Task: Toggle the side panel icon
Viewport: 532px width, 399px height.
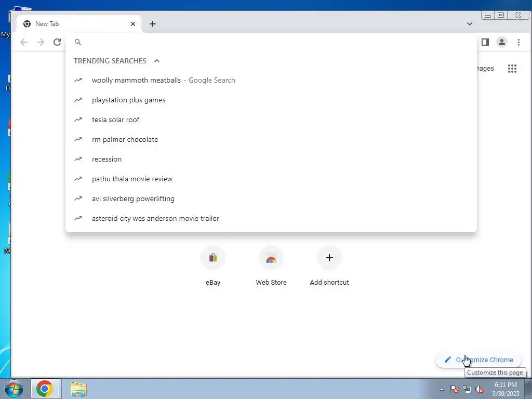Action: [x=485, y=42]
